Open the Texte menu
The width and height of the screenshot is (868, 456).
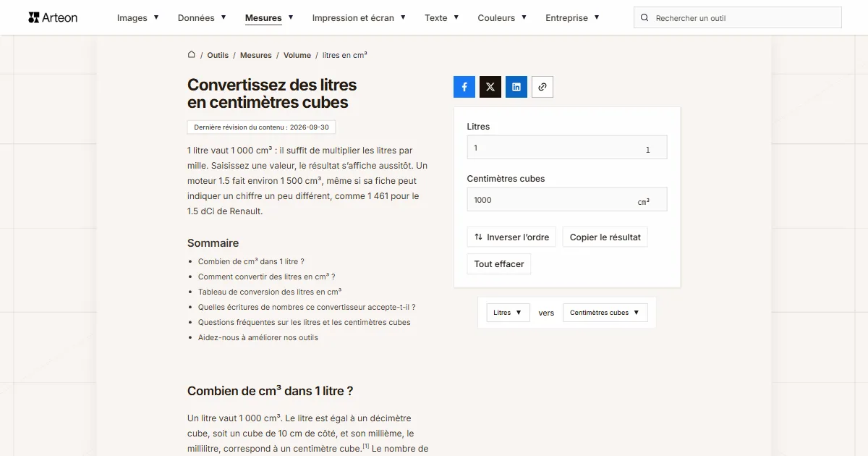pos(442,17)
